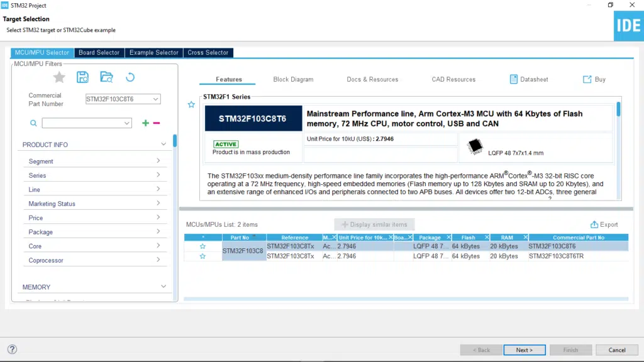644x362 pixels.
Task: Open the Docs & Resources tab
Action: click(x=372, y=79)
